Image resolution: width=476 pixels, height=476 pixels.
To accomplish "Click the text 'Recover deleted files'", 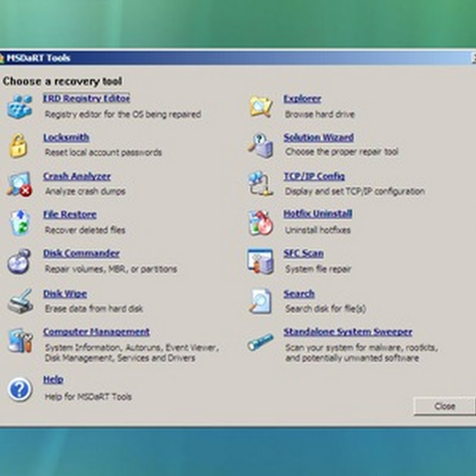I will coord(85,230).
